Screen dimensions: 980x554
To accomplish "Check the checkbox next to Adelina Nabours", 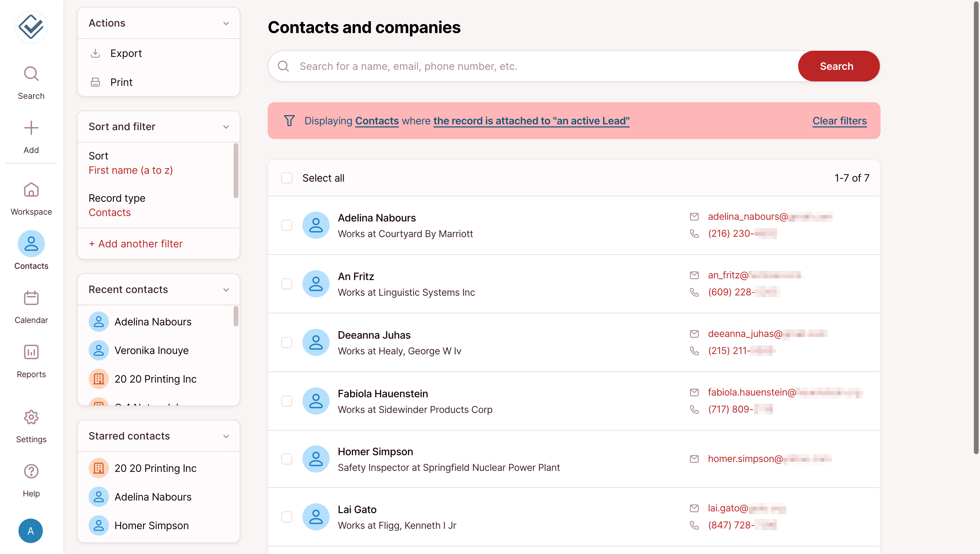I will pos(287,226).
